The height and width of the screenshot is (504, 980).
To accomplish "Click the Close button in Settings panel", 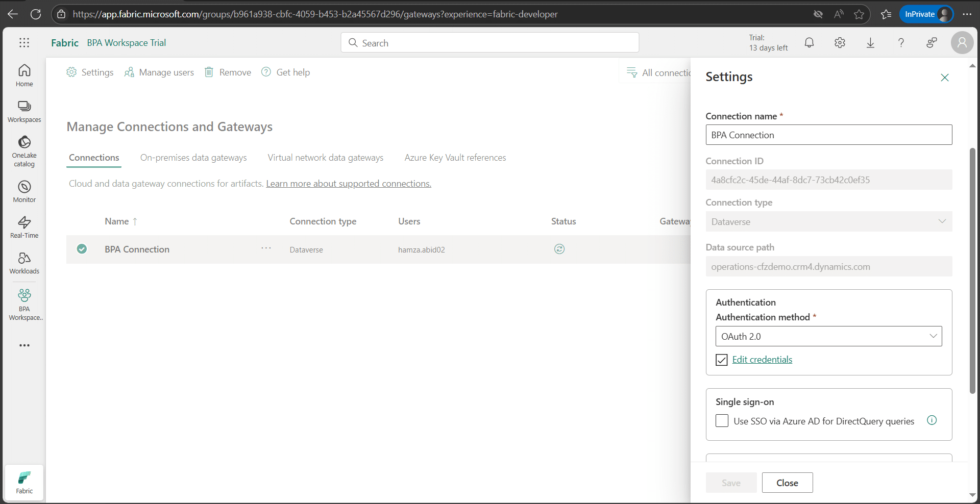I will tap(787, 483).
